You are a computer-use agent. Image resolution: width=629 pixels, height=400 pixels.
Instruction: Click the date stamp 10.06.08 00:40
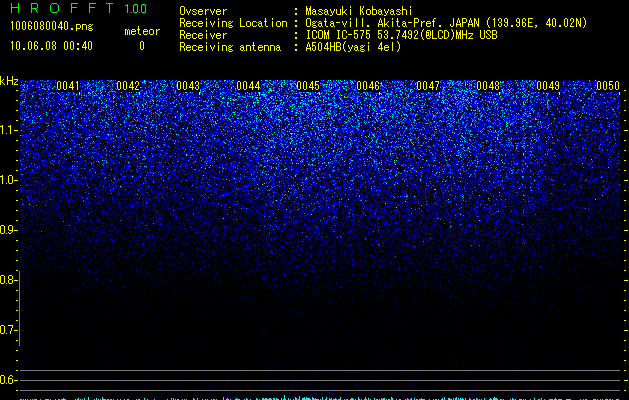pyautogui.click(x=51, y=46)
